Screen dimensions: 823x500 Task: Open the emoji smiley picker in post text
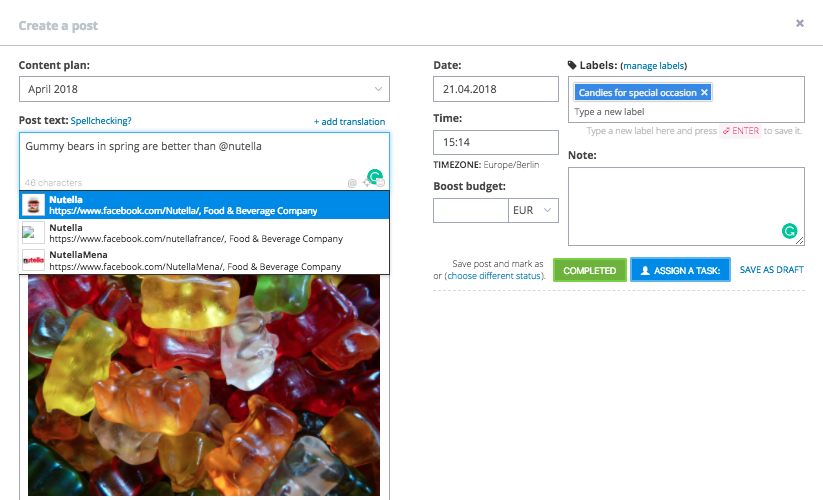(381, 183)
